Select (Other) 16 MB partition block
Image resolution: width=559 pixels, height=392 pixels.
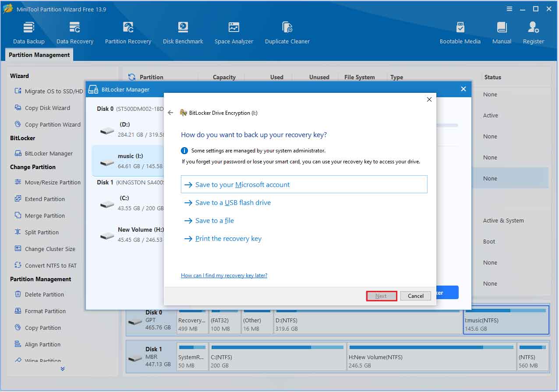[x=257, y=320]
